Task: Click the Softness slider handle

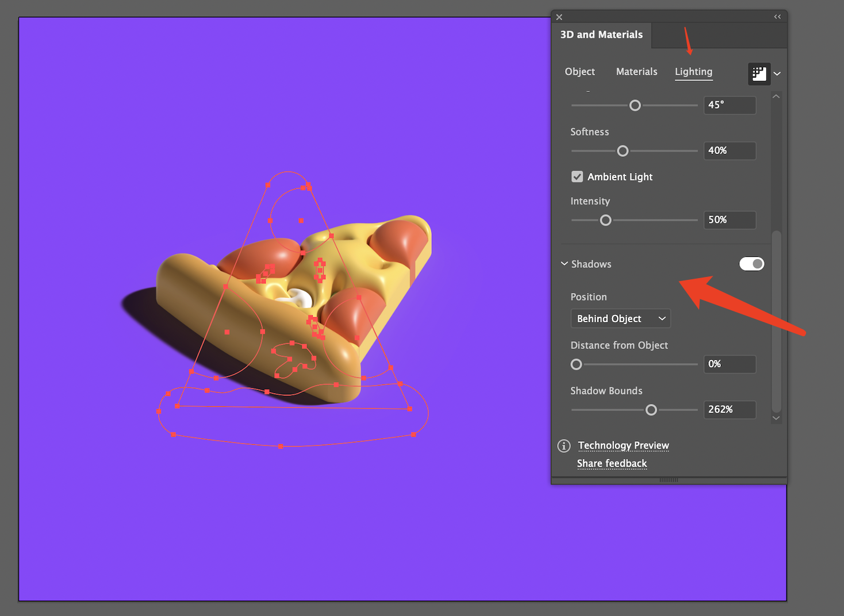Action: [623, 151]
